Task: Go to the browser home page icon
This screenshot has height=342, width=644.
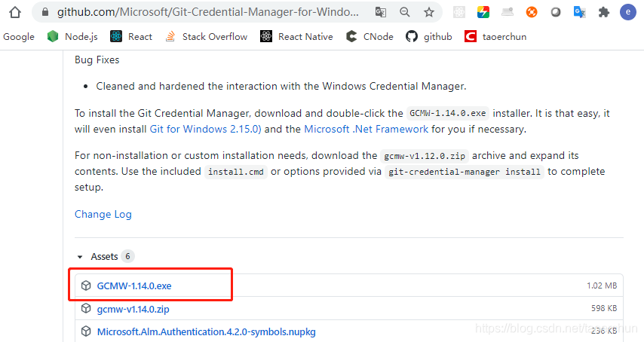Action: point(15,12)
